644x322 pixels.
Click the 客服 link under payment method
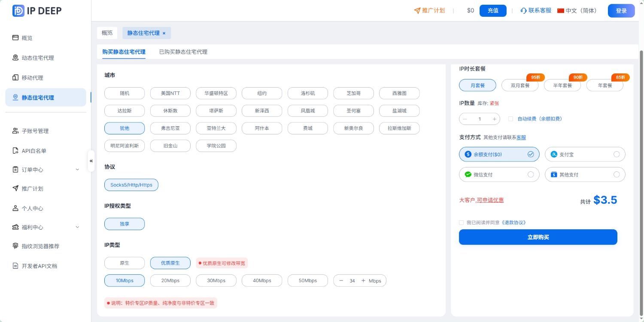521,137
